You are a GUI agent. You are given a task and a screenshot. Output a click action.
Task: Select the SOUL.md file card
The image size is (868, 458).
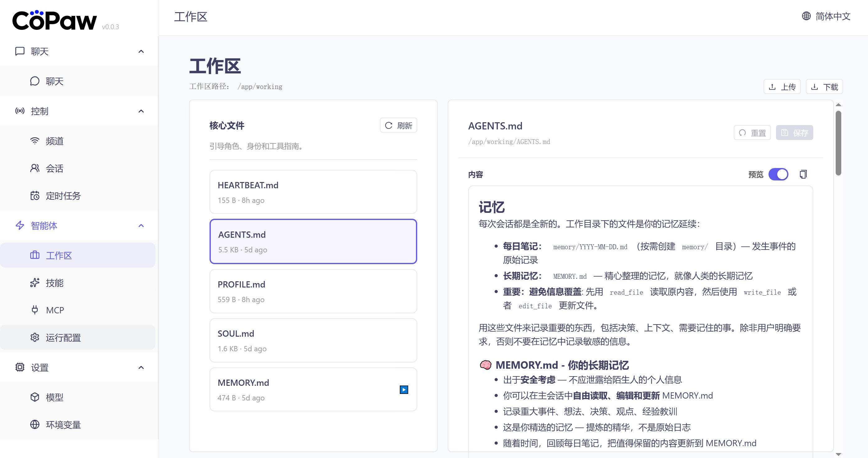313,340
